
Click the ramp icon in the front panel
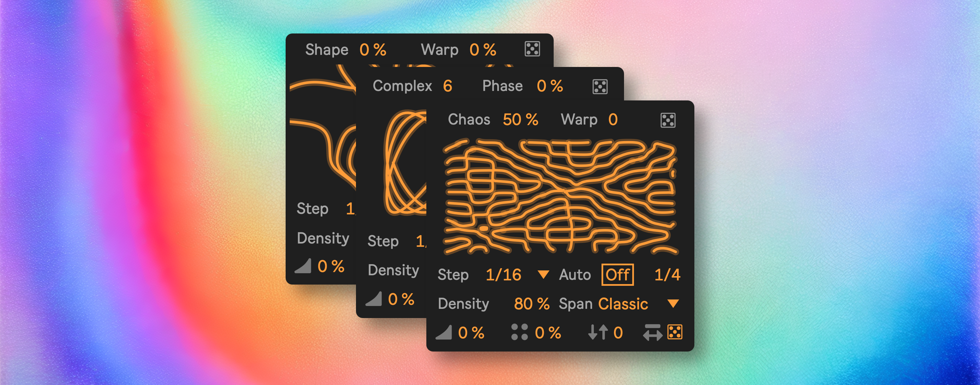[444, 332]
